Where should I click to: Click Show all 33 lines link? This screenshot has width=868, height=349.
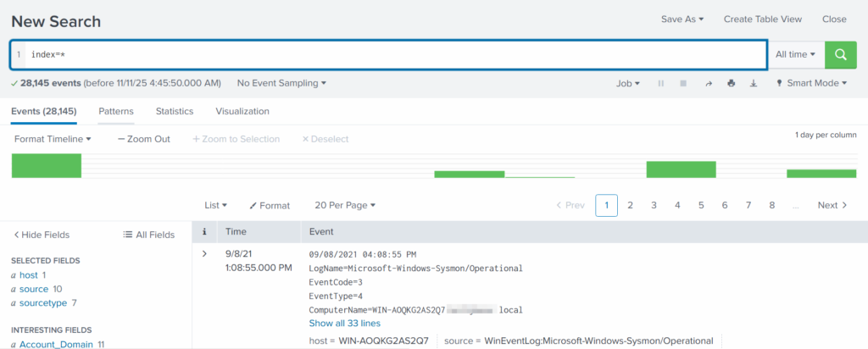(x=345, y=323)
